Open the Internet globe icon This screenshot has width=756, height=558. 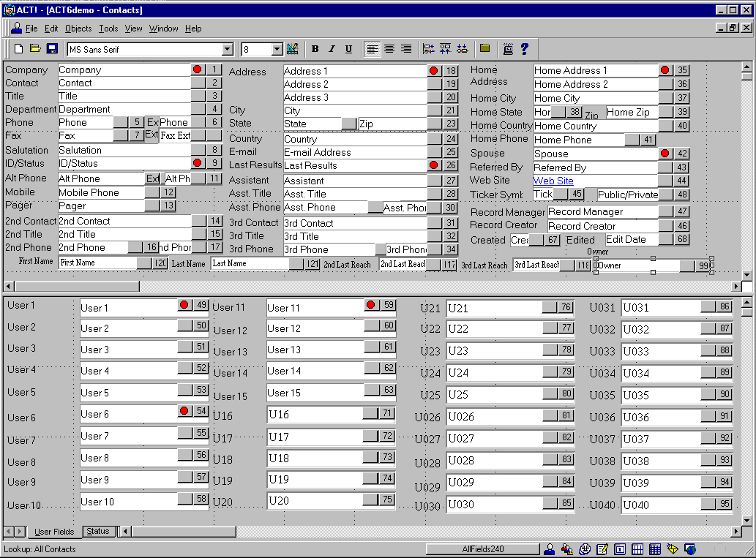[x=690, y=548]
